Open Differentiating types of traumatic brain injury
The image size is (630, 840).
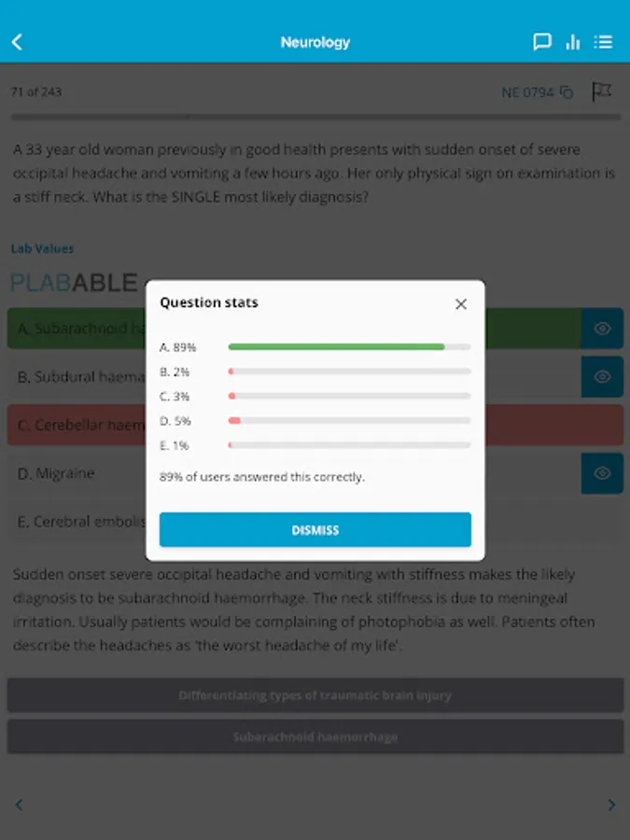[315, 695]
